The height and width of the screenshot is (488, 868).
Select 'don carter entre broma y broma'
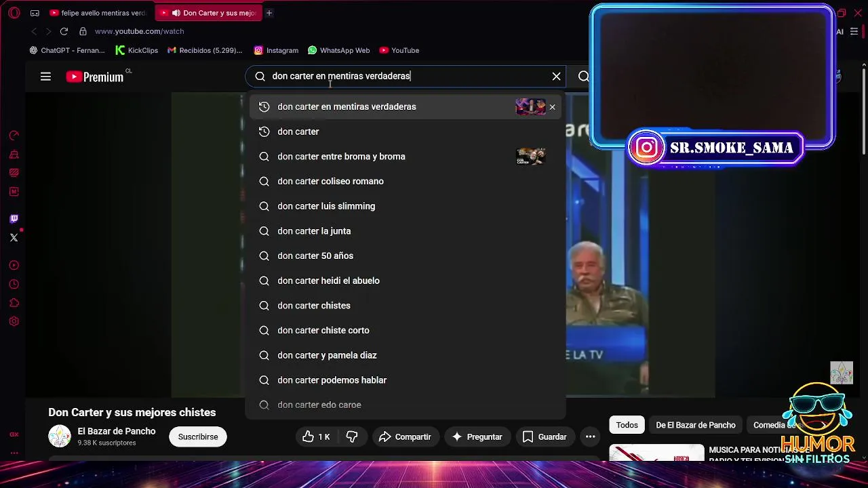tap(406, 157)
